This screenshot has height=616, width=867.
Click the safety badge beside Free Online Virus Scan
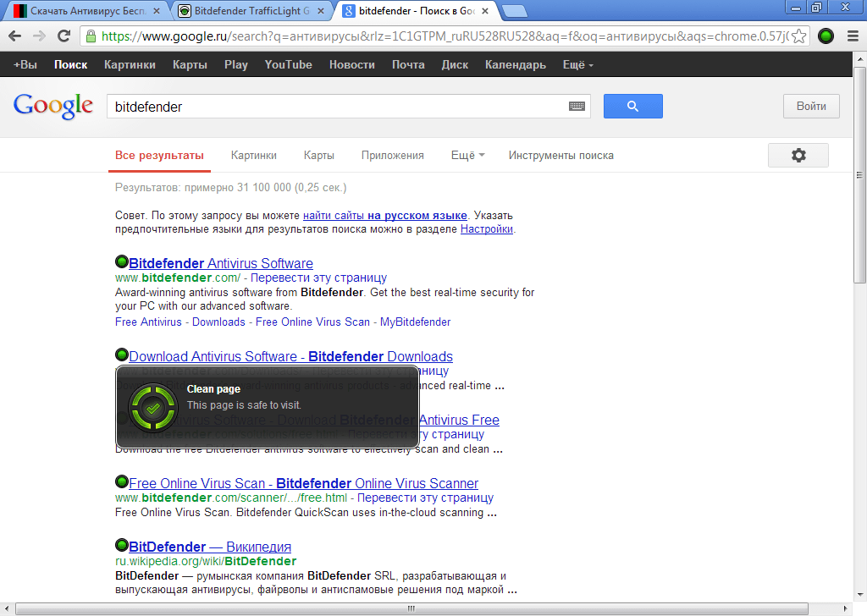[120, 481]
